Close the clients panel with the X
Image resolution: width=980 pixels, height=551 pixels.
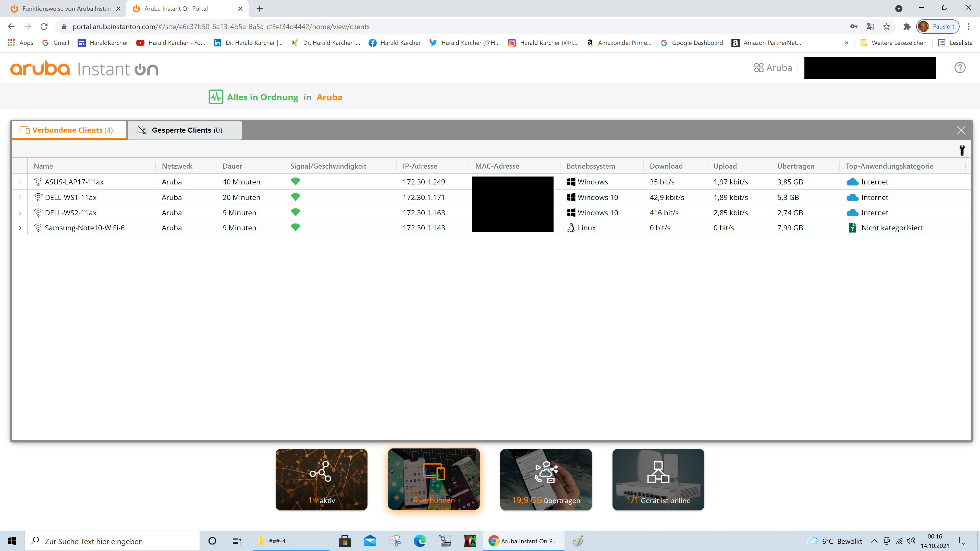tap(961, 130)
